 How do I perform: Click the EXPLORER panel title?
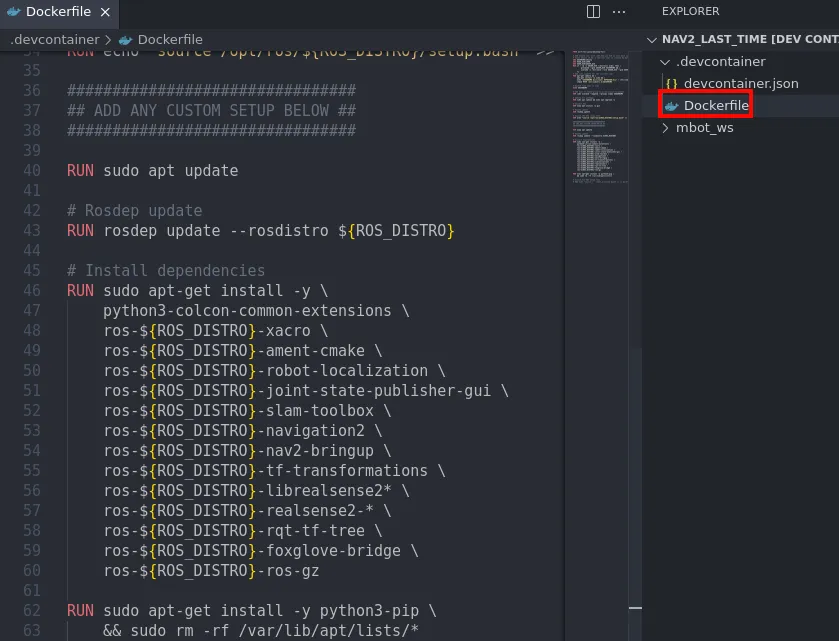point(690,11)
